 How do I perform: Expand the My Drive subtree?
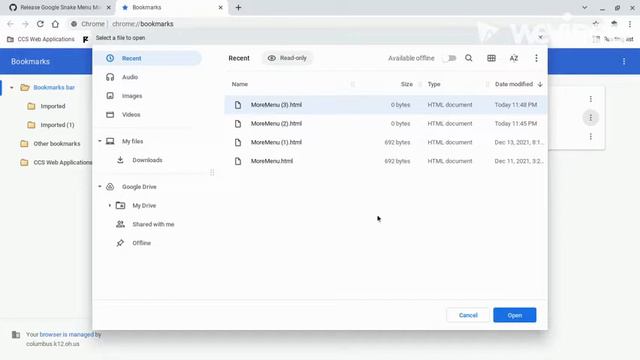[x=109, y=205]
